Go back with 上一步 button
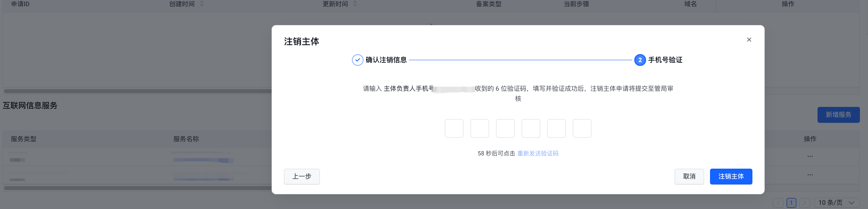This screenshot has height=209, width=868. 302,176
